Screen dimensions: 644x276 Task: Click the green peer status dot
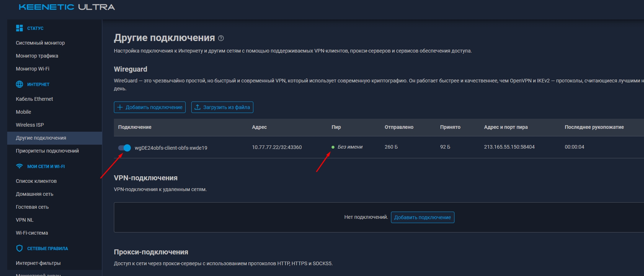(x=333, y=147)
